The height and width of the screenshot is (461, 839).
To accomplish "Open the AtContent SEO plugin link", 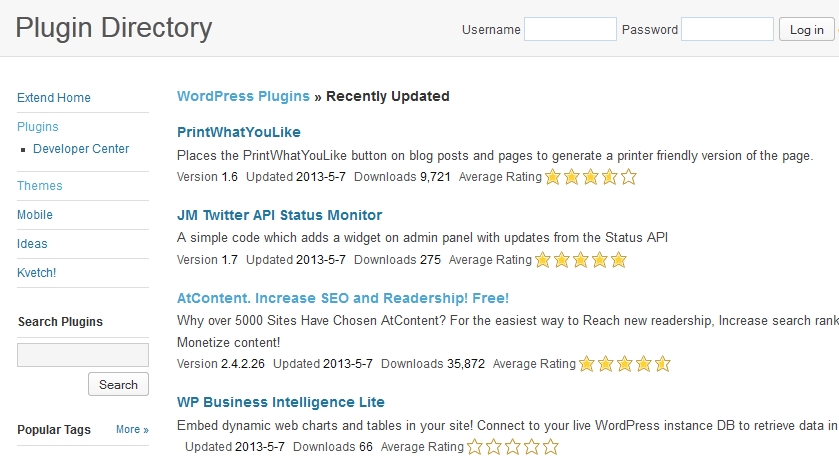I will point(343,298).
